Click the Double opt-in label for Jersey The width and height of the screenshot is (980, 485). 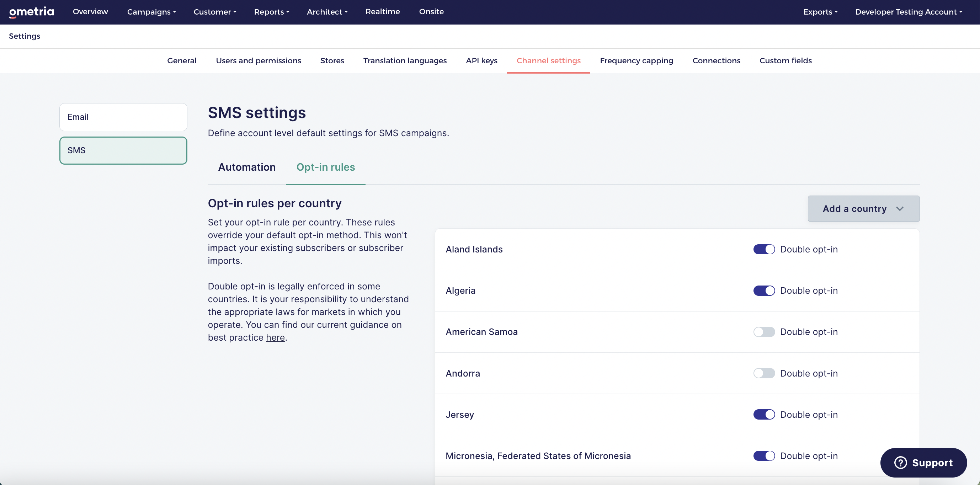point(809,414)
